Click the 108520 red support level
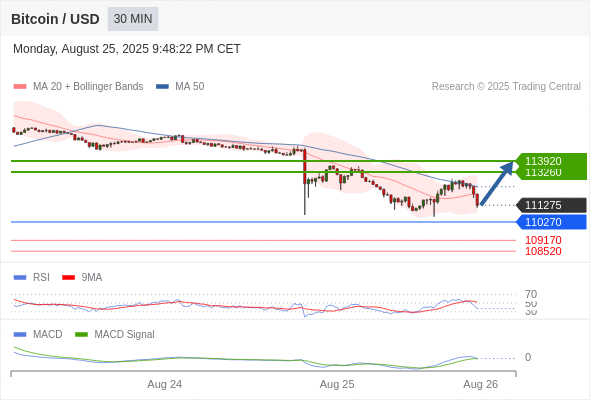Screen dimensions: 590x400 click(x=543, y=251)
